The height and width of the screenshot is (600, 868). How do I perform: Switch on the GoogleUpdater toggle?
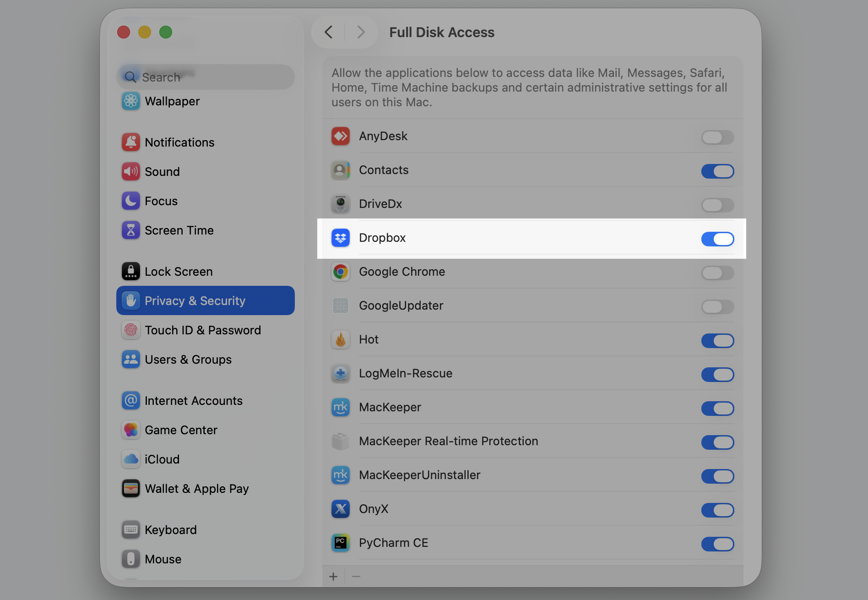tap(717, 306)
